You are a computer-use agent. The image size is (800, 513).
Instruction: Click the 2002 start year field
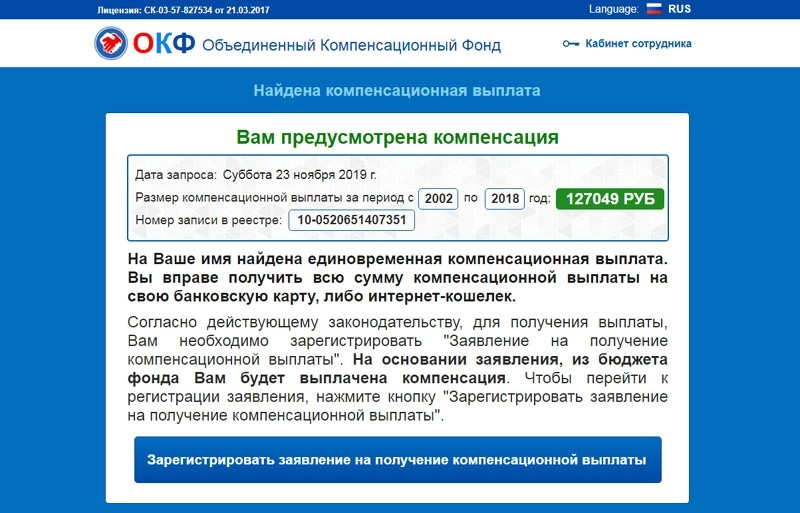pos(439,198)
